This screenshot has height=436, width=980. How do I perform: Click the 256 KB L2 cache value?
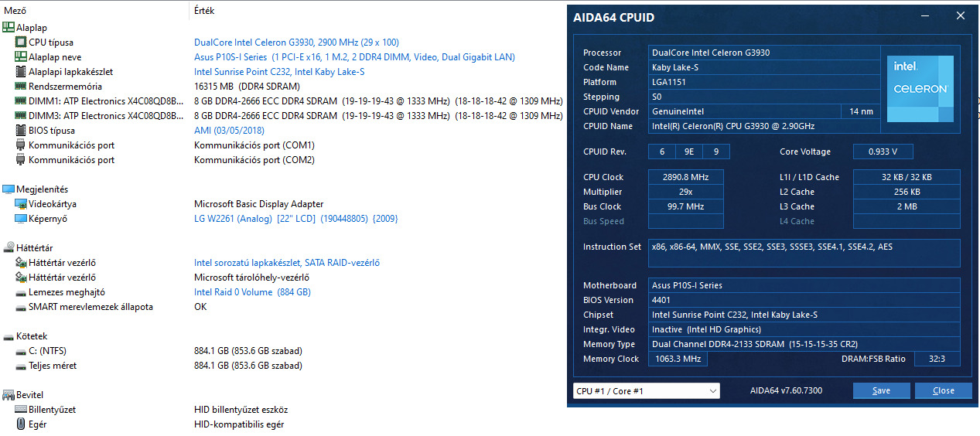coord(907,192)
